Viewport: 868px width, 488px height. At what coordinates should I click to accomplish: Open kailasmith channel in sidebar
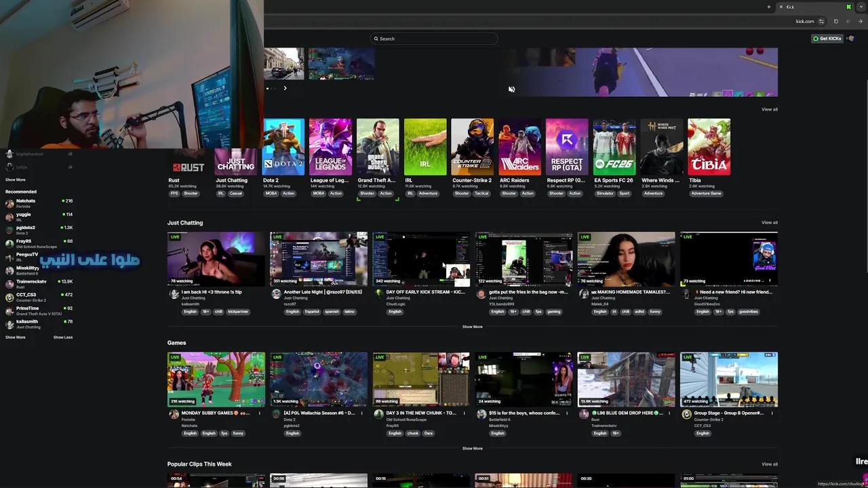coord(39,324)
